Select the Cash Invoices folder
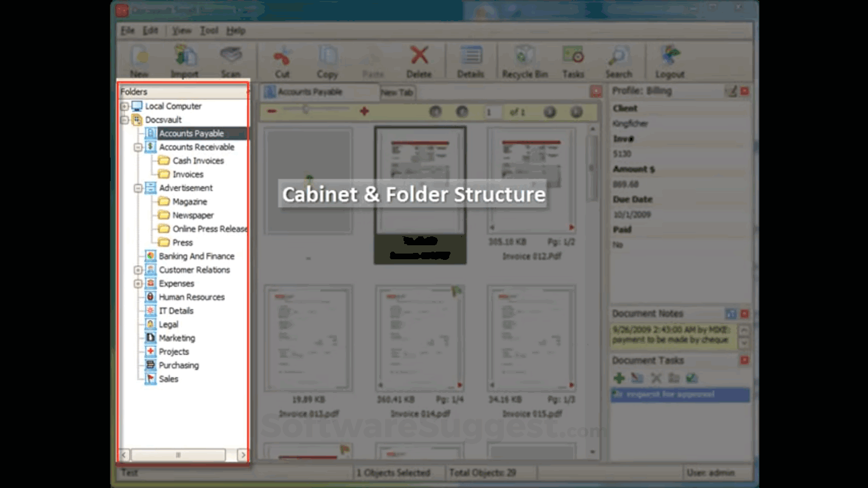Viewport: 868px width, 488px height. click(x=198, y=161)
